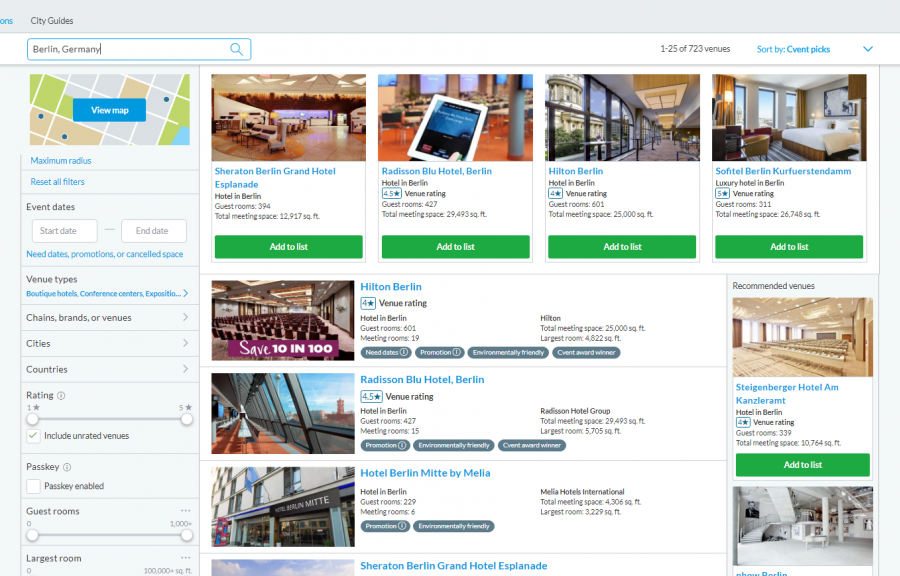This screenshot has height=576, width=900.
Task: Open Need dates, promotions, or cancelled space
Action: click(x=104, y=254)
